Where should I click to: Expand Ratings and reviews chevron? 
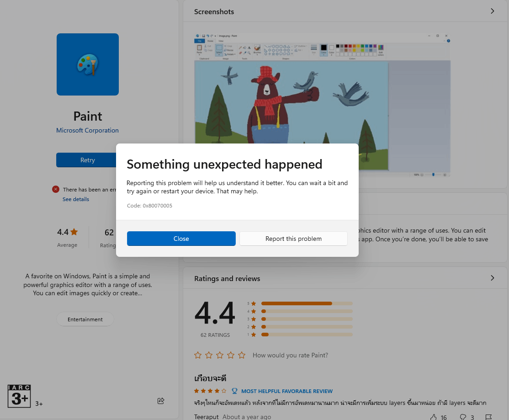(x=493, y=278)
